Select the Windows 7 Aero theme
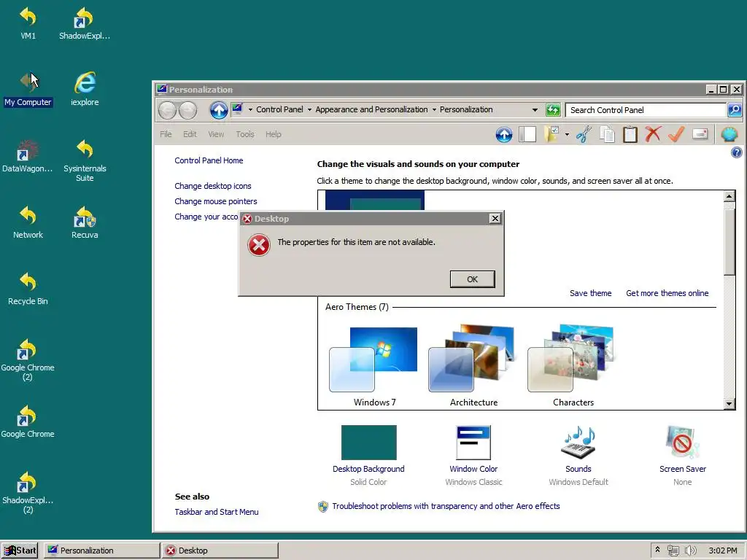The image size is (747, 560). (374, 366)
